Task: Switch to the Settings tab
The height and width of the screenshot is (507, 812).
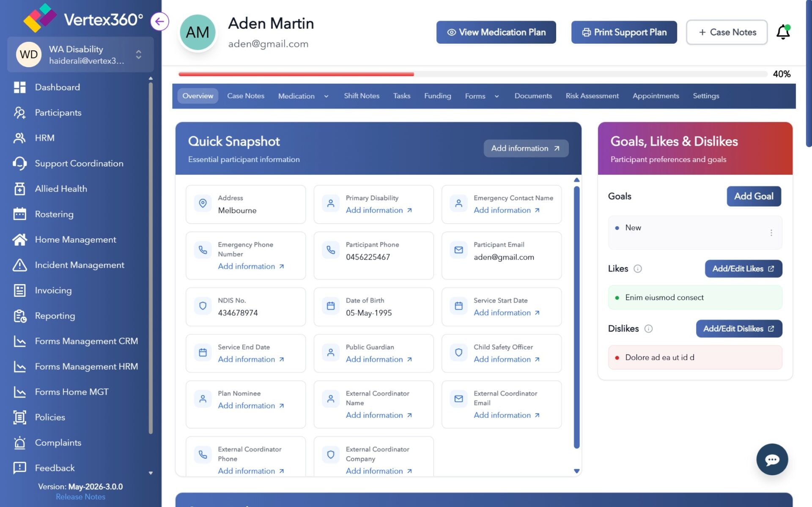Action: (x=706, y=96)
